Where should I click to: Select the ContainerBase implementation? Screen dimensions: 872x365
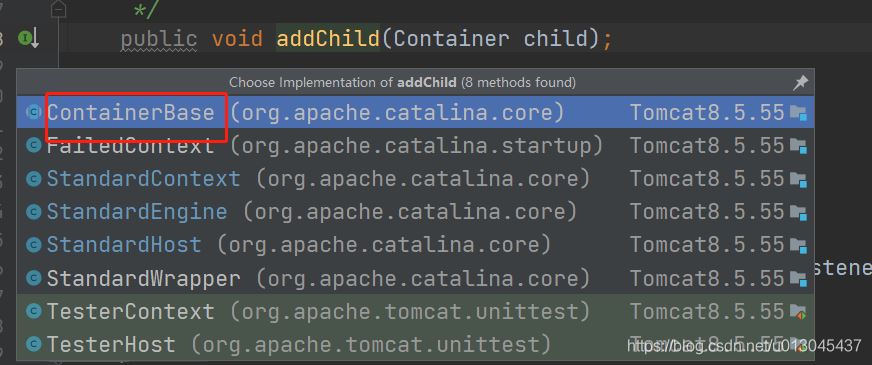click(415, 112)
